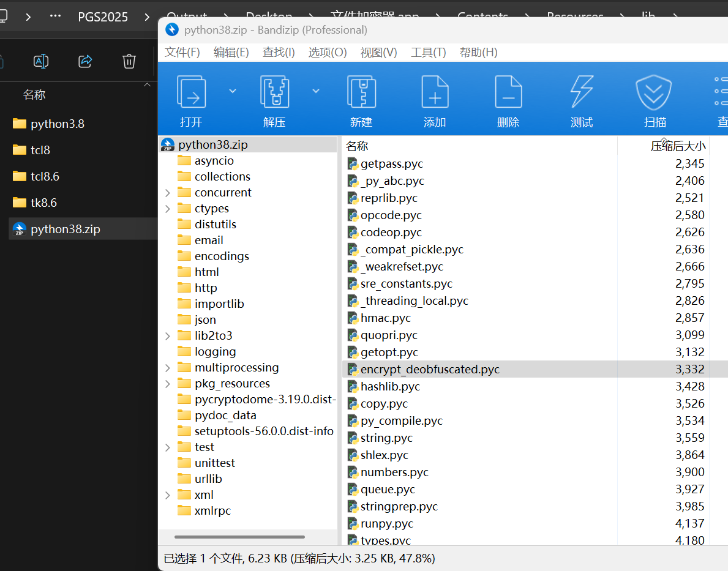Expand the ctypes folder node
The width and height of the screenshot is (728, 571).
pyautogui.click(x=168, y=209)
